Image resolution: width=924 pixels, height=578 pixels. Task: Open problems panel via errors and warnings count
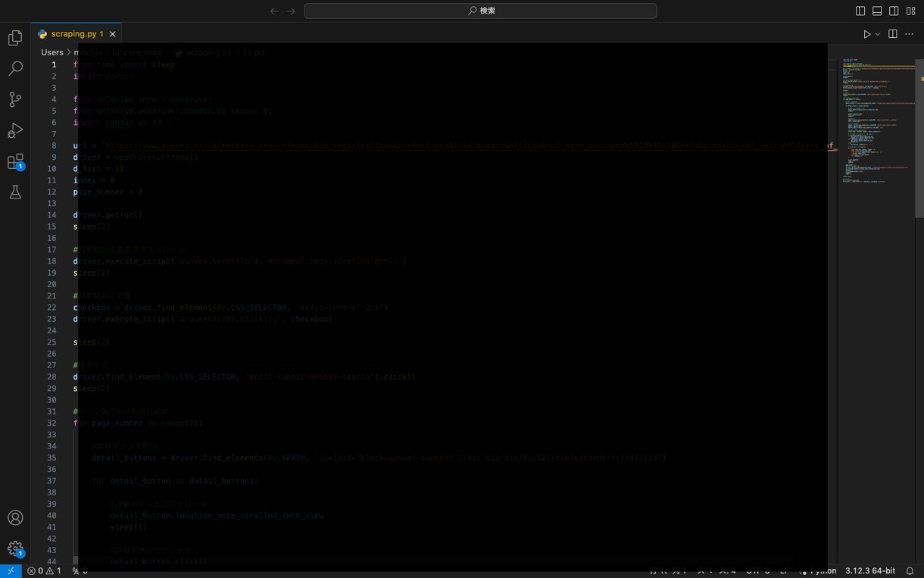(x=45, y=570)
